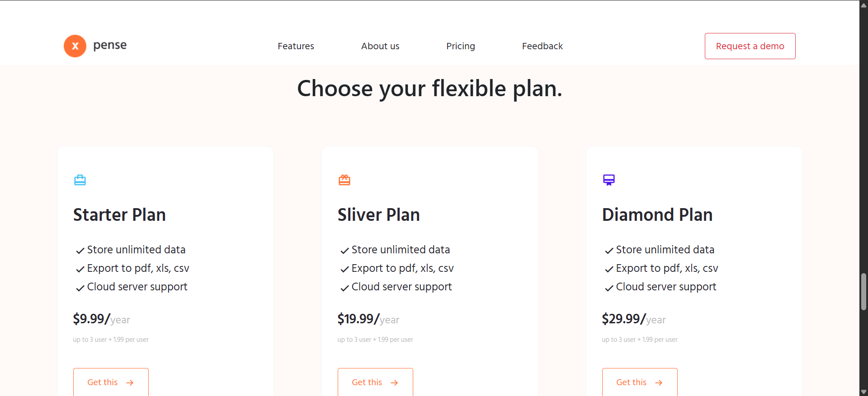Click the arrow in Diamond Plan's Get this
Viewport: 868px width, 396px height.
(659, 383)
